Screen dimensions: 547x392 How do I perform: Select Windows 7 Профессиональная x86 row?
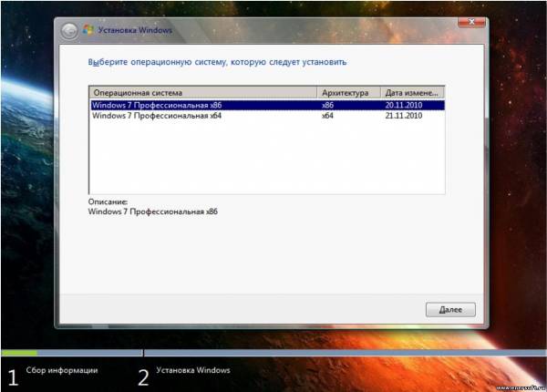[x=267, y=105]
